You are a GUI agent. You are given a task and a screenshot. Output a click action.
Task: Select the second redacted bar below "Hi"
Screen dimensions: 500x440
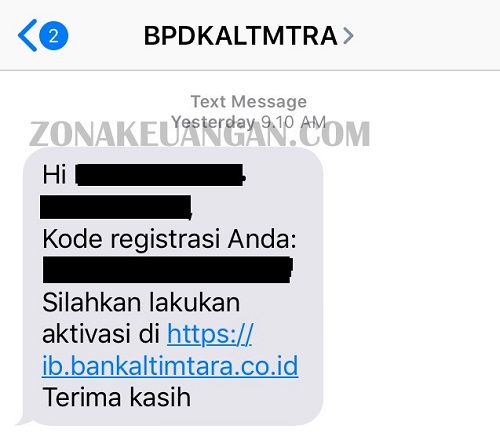coord(116,207)
